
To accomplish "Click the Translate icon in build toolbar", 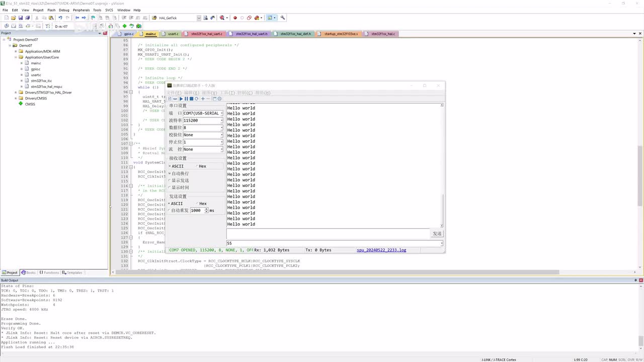I will pos(7,26).
